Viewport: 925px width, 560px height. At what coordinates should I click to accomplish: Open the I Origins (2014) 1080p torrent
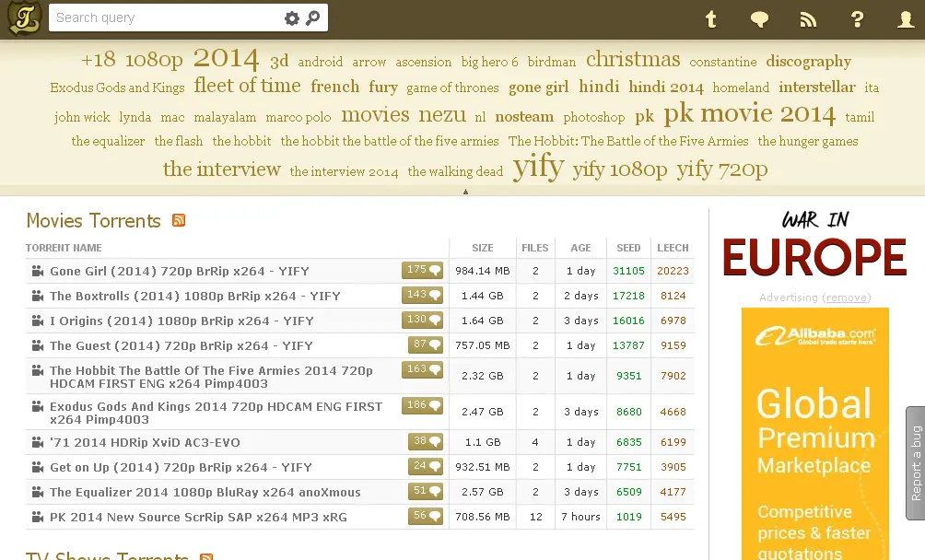click(x=181, y=321)
